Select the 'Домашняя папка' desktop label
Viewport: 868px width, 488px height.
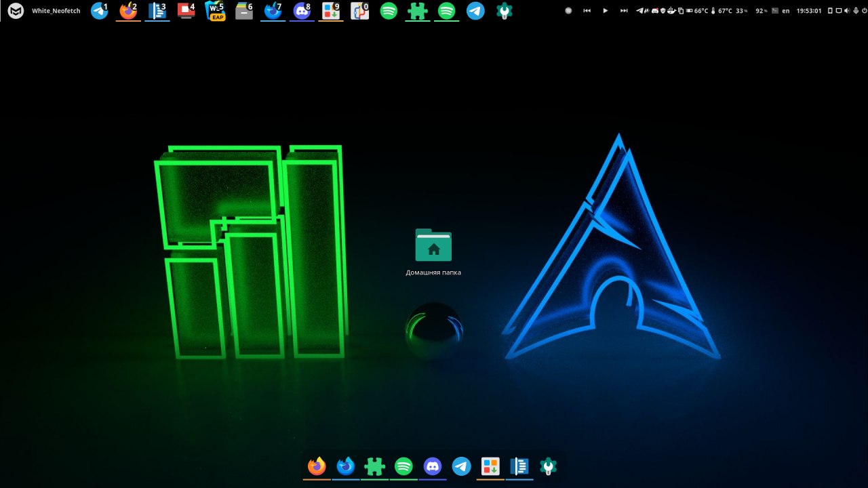coord(433,272)
